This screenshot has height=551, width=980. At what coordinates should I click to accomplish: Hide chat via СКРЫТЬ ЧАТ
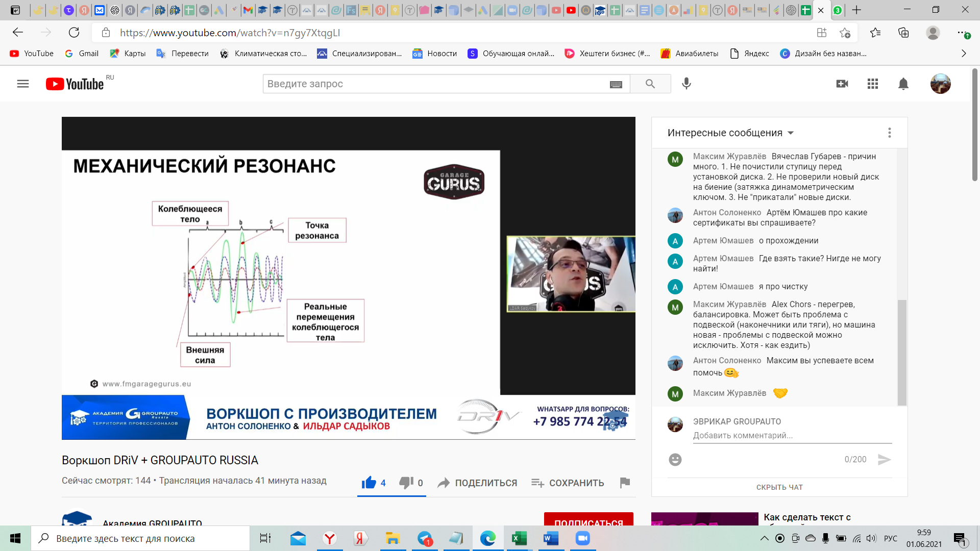pos(779,487)
